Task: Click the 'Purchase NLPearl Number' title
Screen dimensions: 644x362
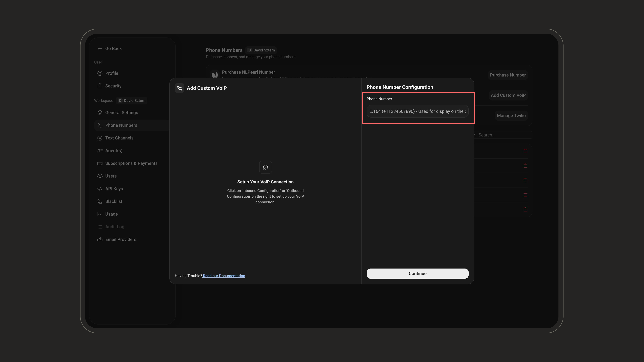Action: tap(248, 72)
